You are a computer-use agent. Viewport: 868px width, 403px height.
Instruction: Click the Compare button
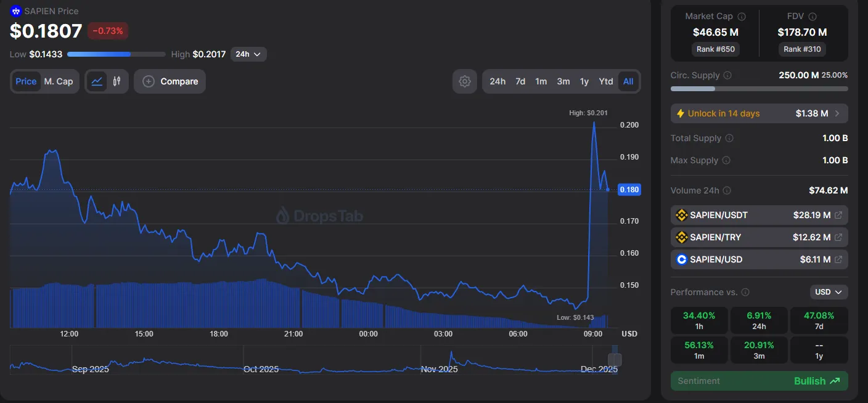170,81
